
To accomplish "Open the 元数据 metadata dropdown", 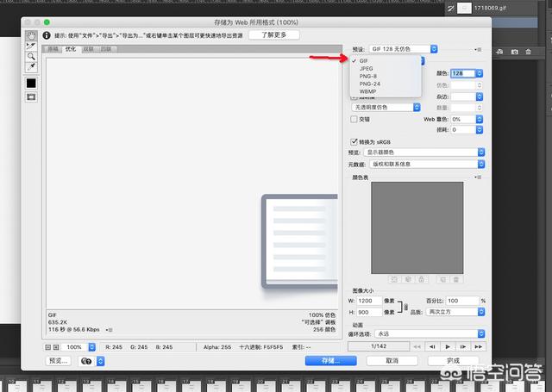I will 426,163.
